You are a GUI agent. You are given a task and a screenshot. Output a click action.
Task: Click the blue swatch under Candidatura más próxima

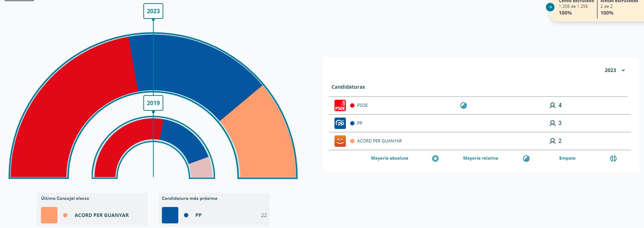pyautogui.click(x=170, y=215)
